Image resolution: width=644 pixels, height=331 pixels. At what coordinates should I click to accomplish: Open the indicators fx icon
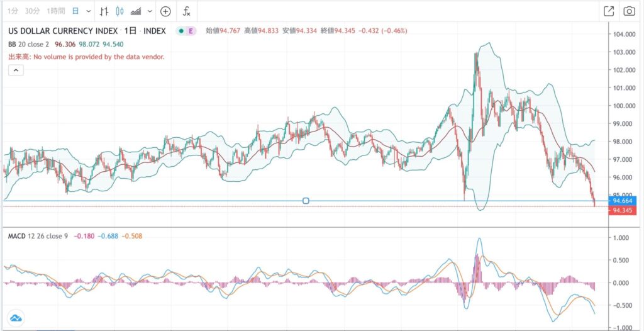pyautogui.click(x=187, y=11)
